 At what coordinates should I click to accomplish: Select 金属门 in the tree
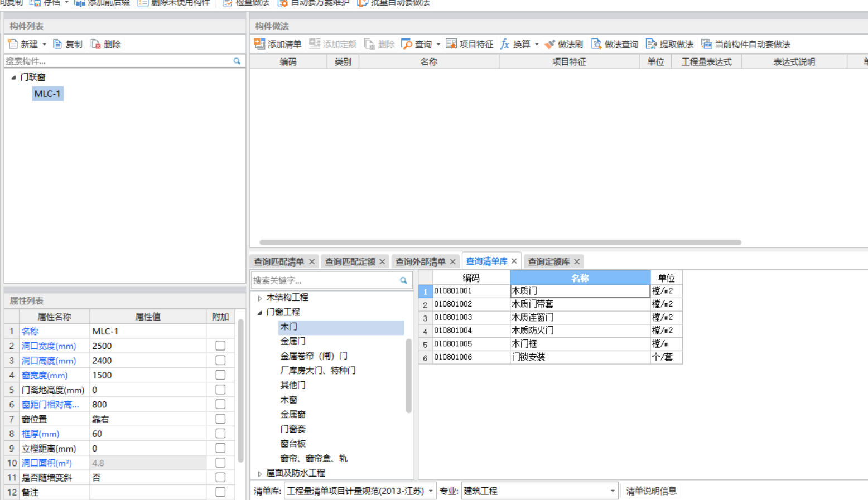click(x=293, y=341)
